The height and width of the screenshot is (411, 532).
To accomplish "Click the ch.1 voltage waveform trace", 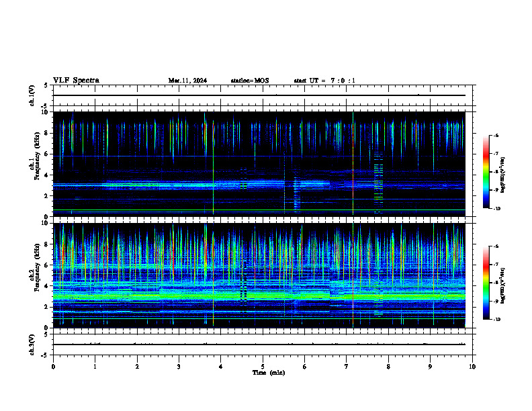I will tap(259, 95).
